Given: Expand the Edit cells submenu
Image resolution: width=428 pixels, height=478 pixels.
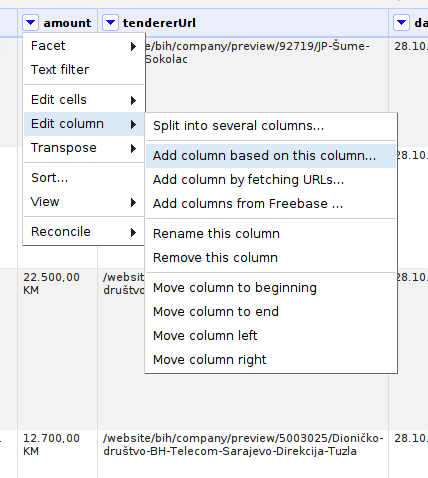Looking at the screenshot, I should [84, 100].
